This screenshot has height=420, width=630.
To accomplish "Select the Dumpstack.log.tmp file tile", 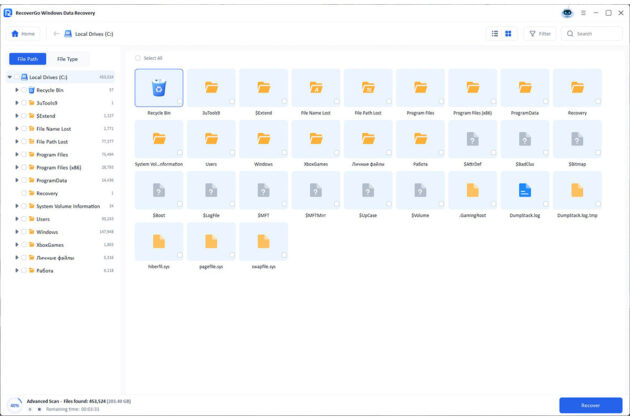I will tap(577, 190).
